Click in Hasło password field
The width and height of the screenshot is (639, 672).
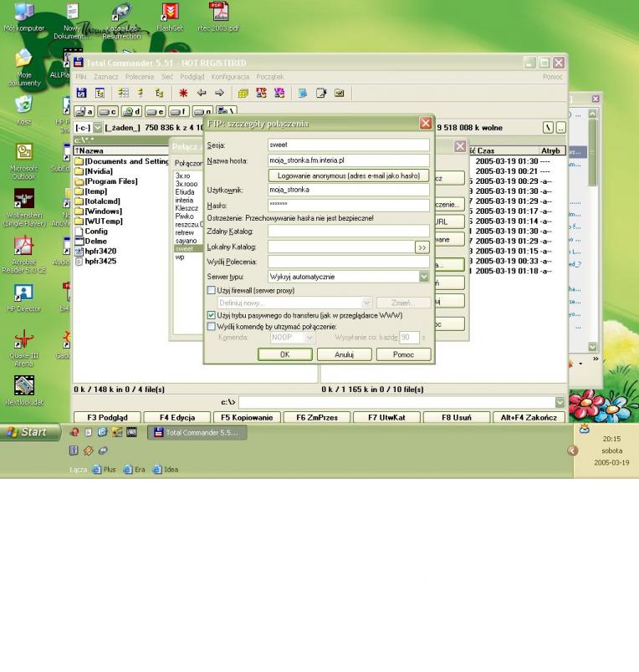pos(348,205)
